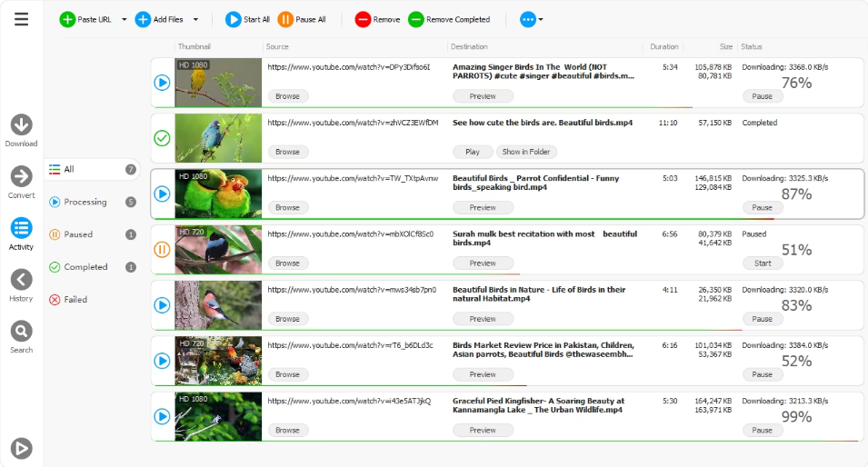Click the Source column header
The width and height of the screenshot is (868, 467).
pos(277,46)
